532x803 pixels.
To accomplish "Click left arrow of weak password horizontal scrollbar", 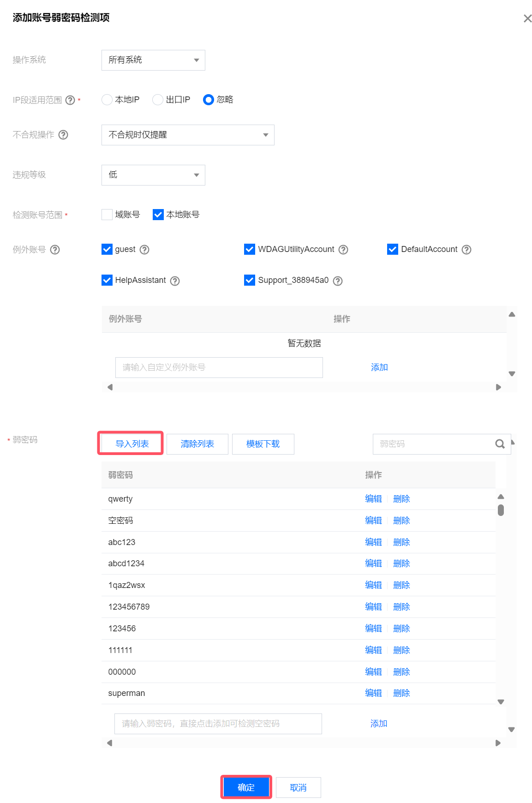I will click(109, 743).
